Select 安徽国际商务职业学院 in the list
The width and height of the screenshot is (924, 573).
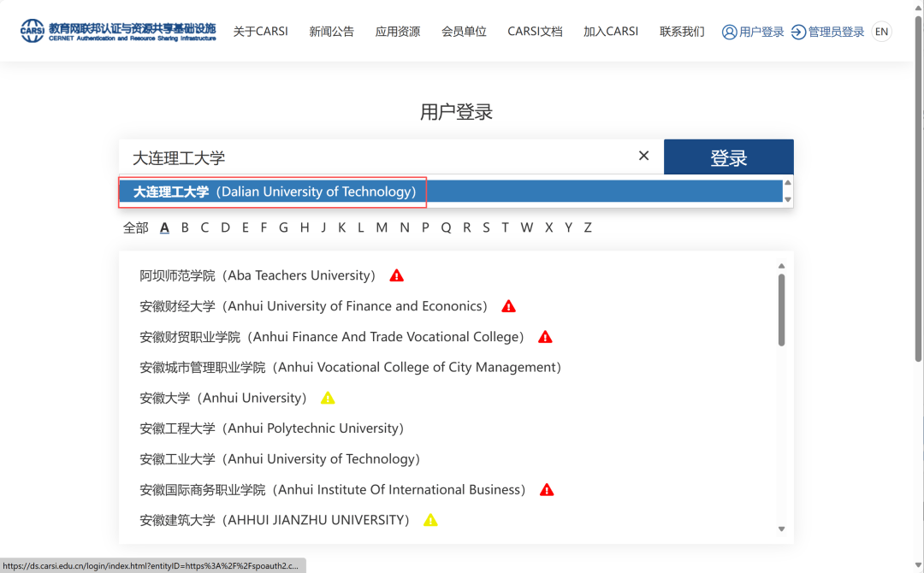click(x=332, y=490)
